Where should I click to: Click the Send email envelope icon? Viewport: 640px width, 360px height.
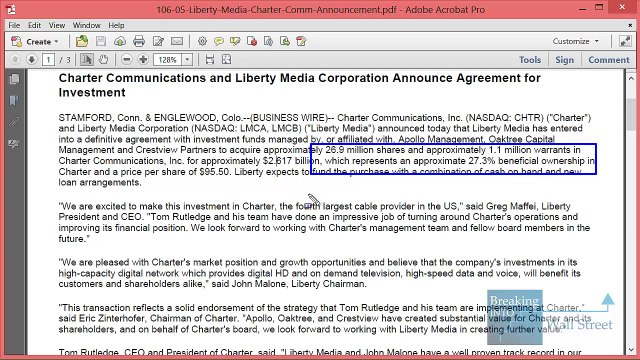(177, 41)
